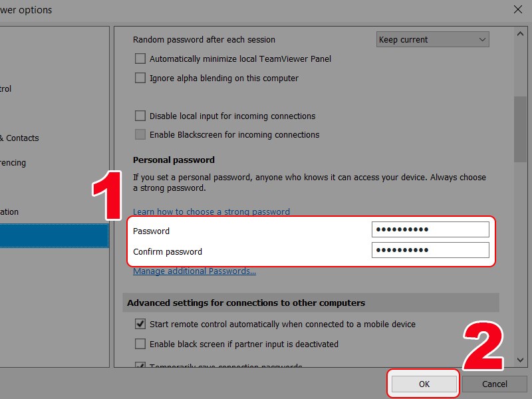Toggle Enable Blackscreen for incoming connections
Viewport: 532px width, 399px height.
pos(140,135)
